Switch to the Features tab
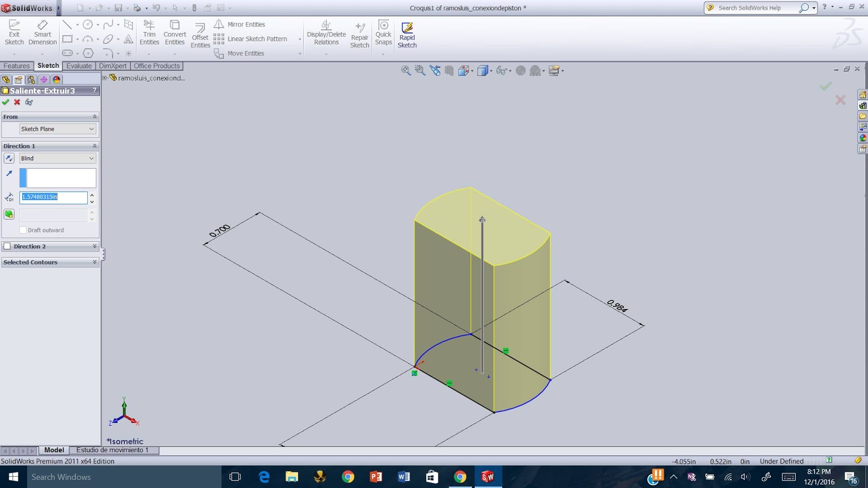Viewport: 868px width, 488px height. click(x=17, y=66)
